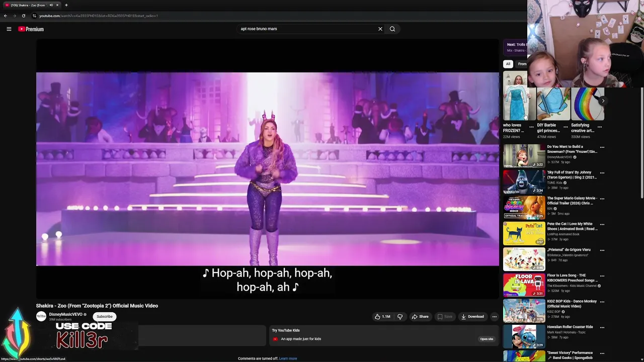Select the From filter chip
The image size is (644, 362).
tap(522, 64)
